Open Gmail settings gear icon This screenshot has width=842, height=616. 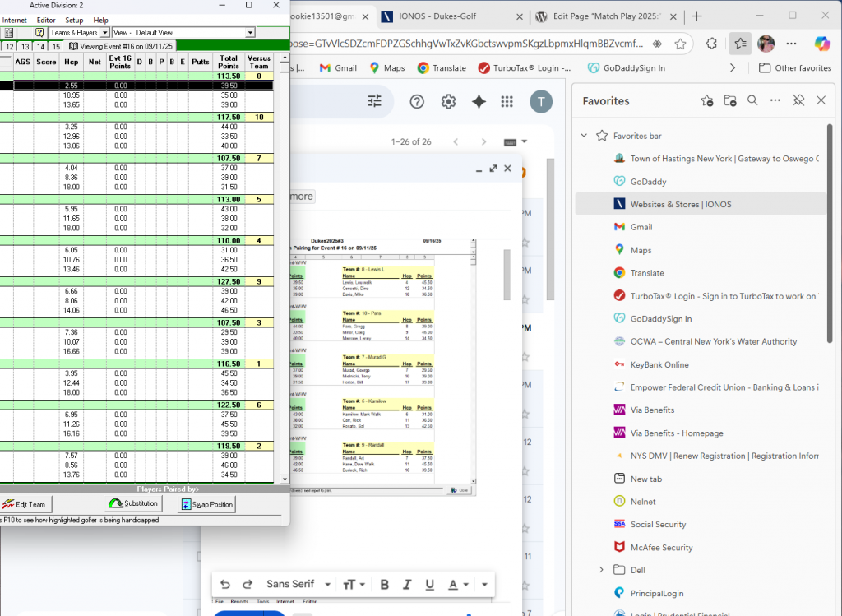coord(448,101)
